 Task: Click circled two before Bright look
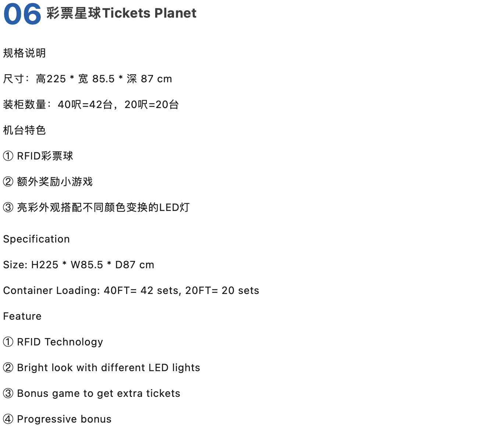tap(8, 368)
